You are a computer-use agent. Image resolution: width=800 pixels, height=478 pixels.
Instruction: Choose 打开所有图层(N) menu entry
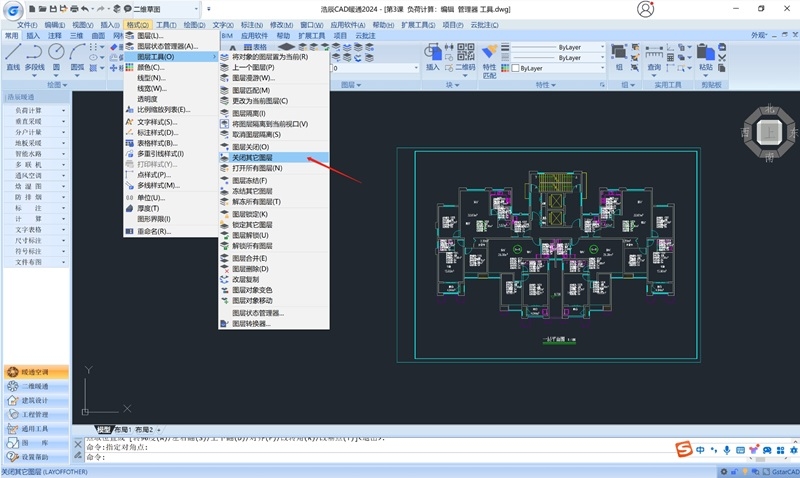(273, 168)
